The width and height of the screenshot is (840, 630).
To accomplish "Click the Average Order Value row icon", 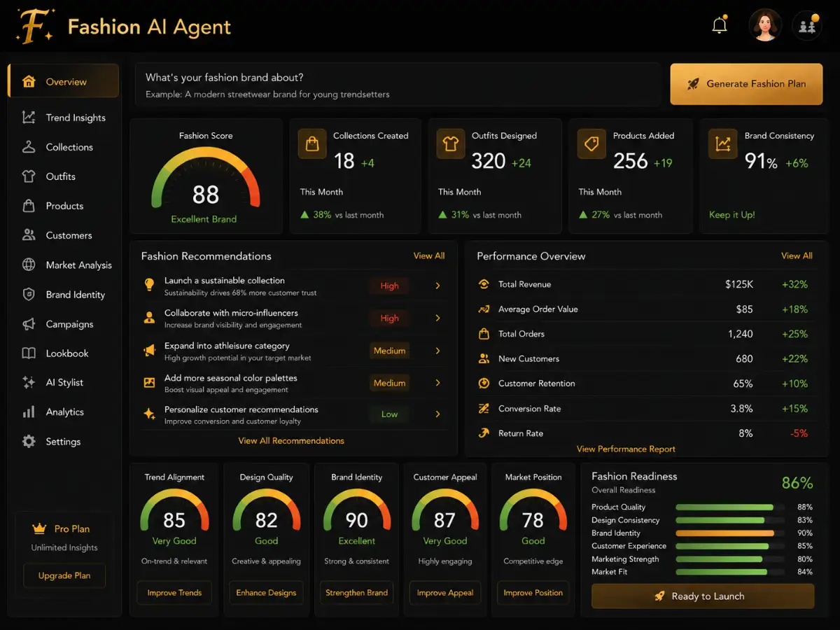I will pyautogui.click(x=484, y=309).
